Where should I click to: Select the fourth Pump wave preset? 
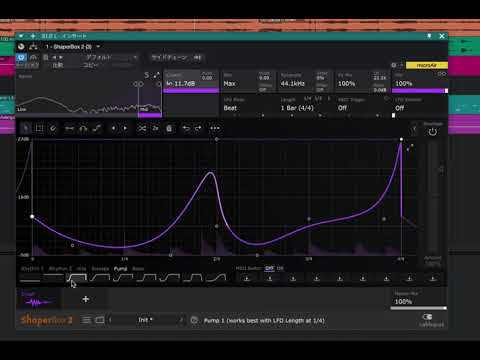click(x=100, y=277)
